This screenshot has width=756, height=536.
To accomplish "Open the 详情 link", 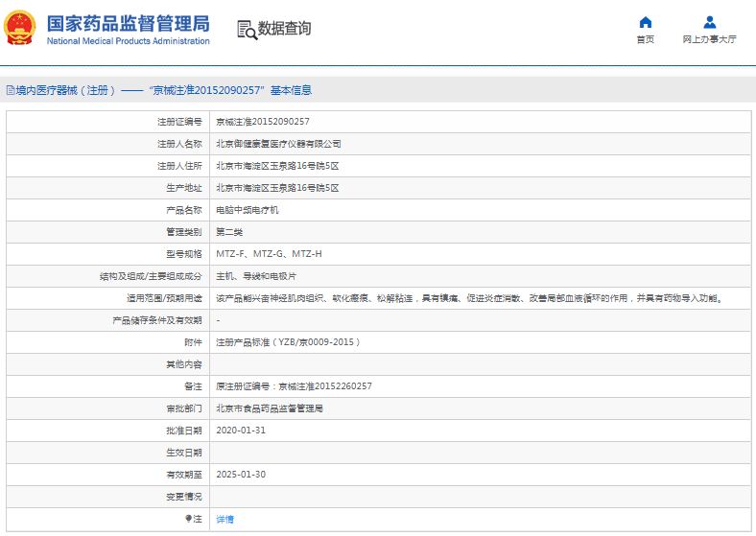I will 224,519.
